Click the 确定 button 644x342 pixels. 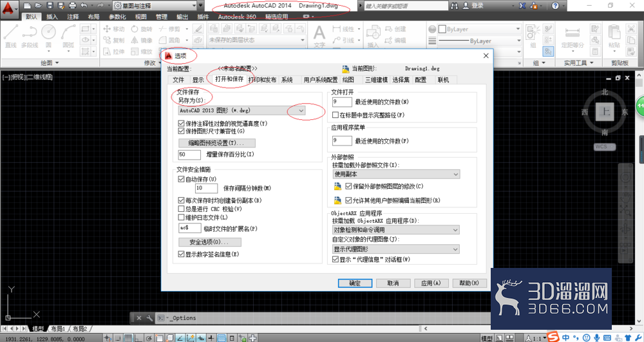pos(355,283)
